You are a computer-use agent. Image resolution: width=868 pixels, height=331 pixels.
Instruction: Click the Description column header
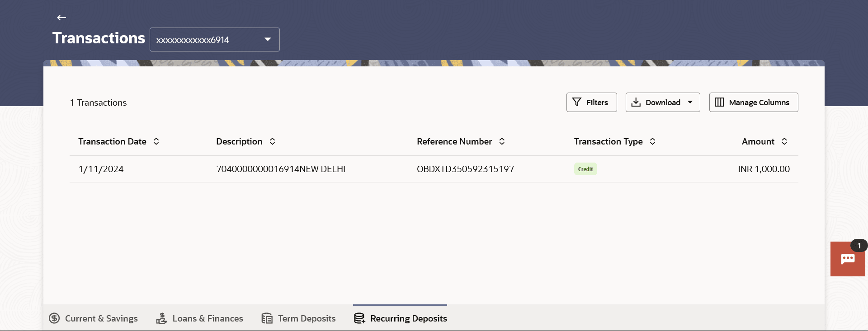(239, 141)
